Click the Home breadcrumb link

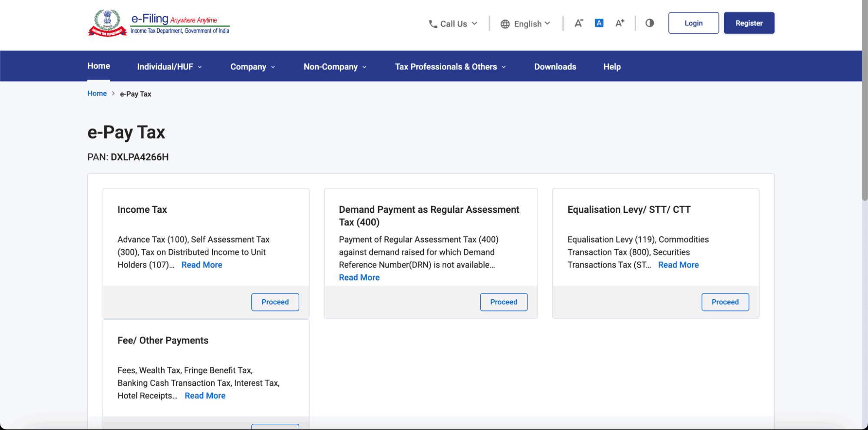(97, 93)
